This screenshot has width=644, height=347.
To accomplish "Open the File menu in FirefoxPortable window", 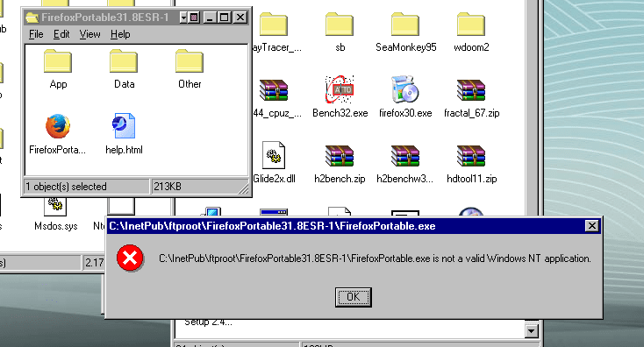I will (36, 34).
